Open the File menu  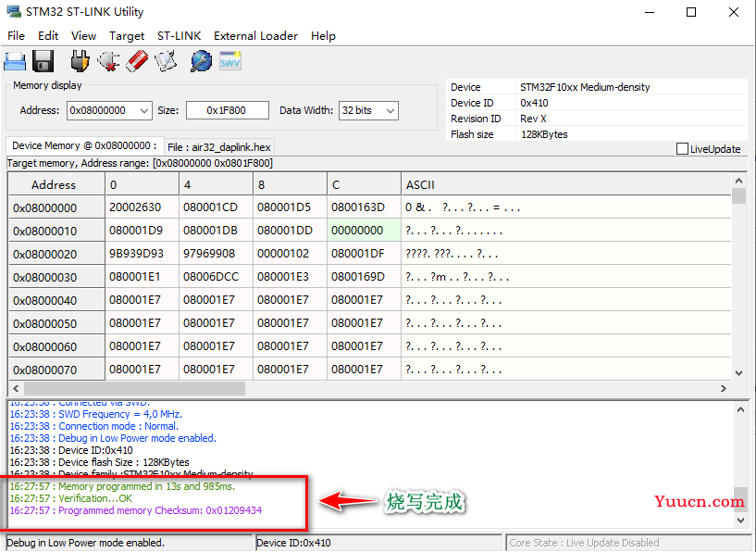point(16,36)
